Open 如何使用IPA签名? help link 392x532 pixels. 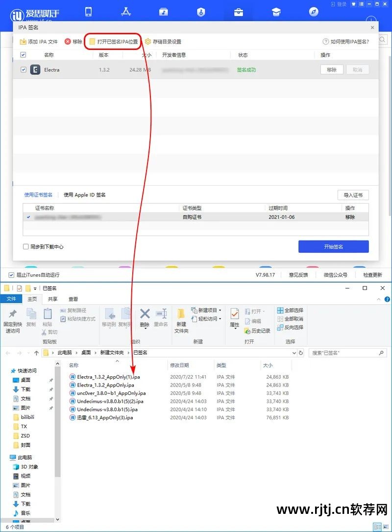pos(345,41)
